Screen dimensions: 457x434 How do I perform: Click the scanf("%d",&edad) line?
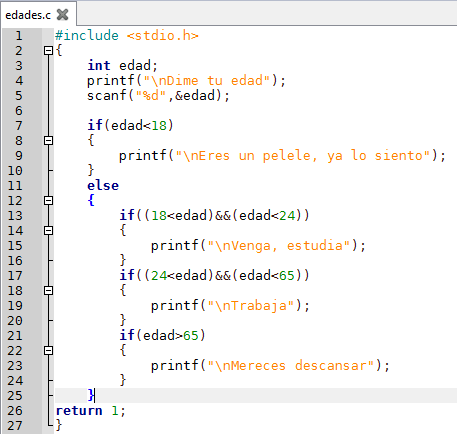coord(158,96)
